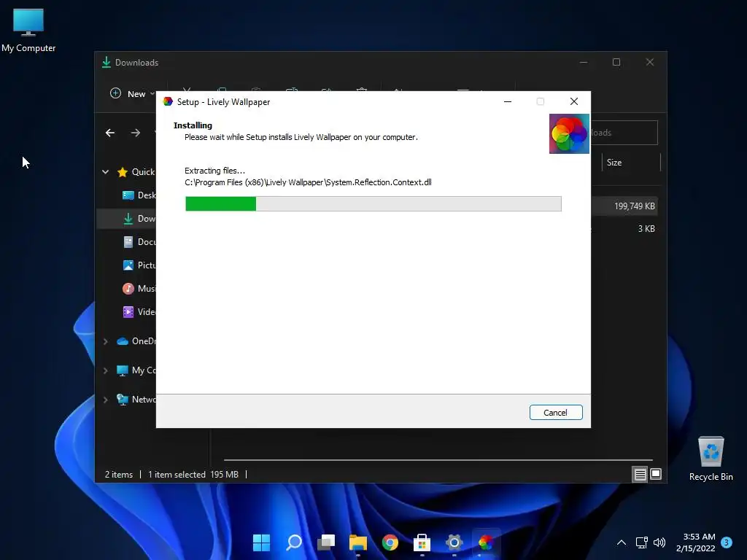Click the Lively icon in setup title bar

tap(168, 101)
